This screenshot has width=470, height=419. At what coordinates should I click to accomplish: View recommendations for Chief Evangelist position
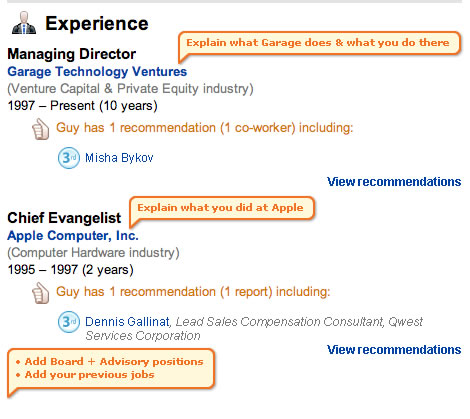(394, 350)
